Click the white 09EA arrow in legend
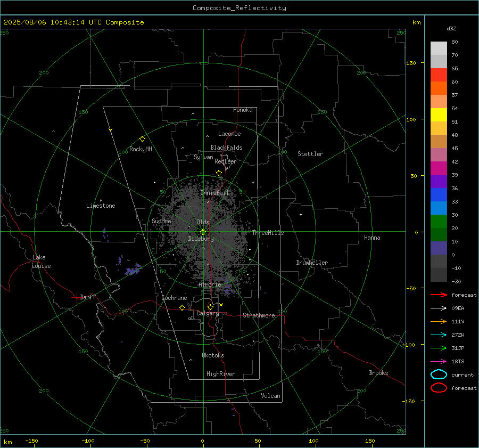The width and height of the screenshot is (479, 448). click(439, 308)
